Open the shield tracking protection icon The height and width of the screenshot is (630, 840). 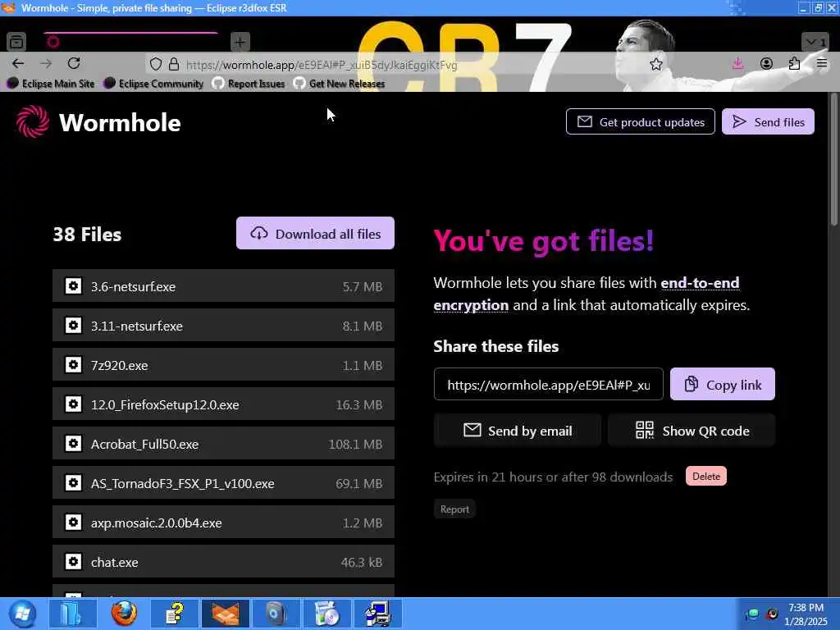point(155,64)
